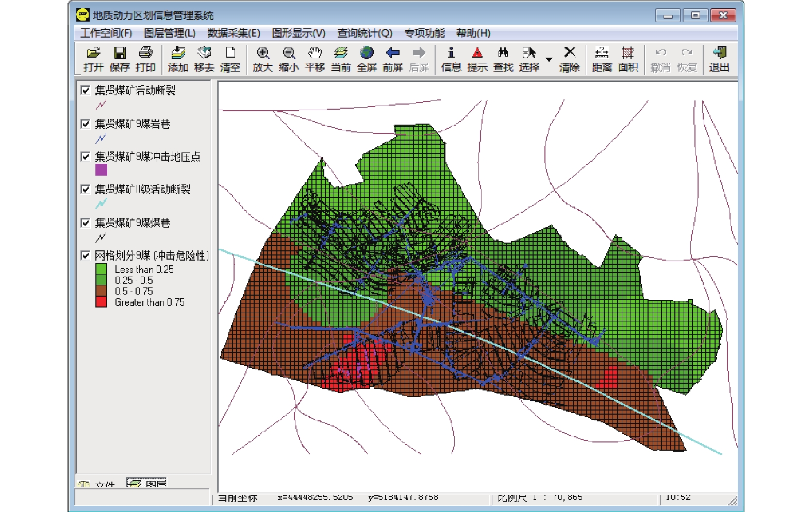
Task: Open the 图层管理(L) menu
Action: point(169,33)
